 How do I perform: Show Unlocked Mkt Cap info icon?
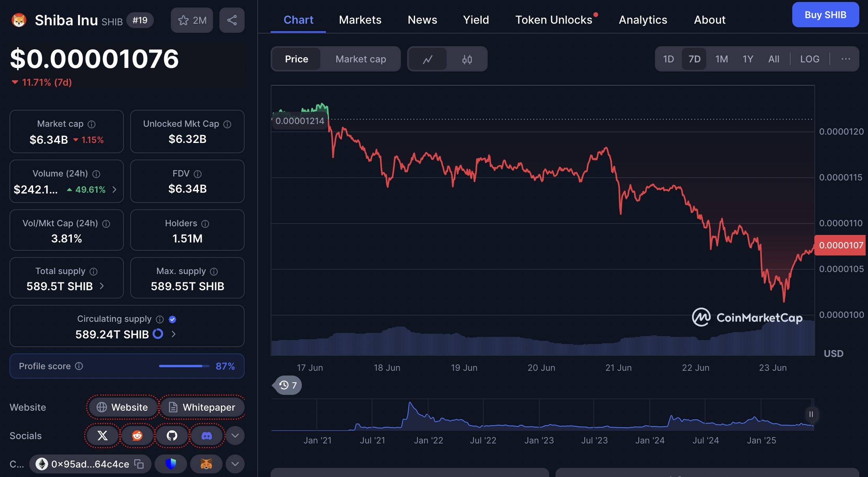pos(227,124)
